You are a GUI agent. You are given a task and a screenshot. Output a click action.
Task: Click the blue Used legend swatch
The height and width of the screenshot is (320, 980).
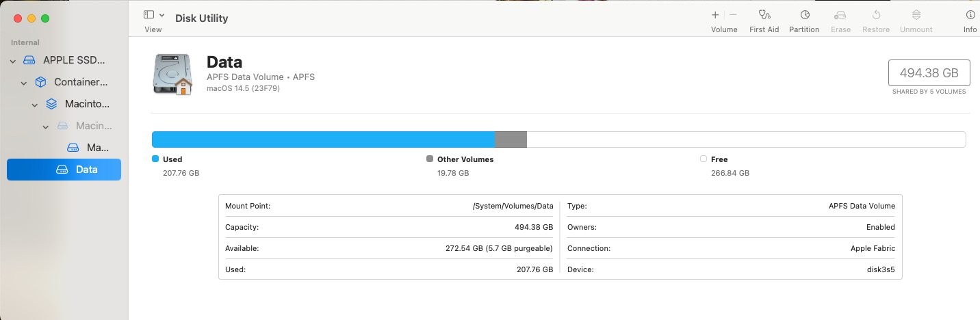pyautogui.click(x=155, y=159)
